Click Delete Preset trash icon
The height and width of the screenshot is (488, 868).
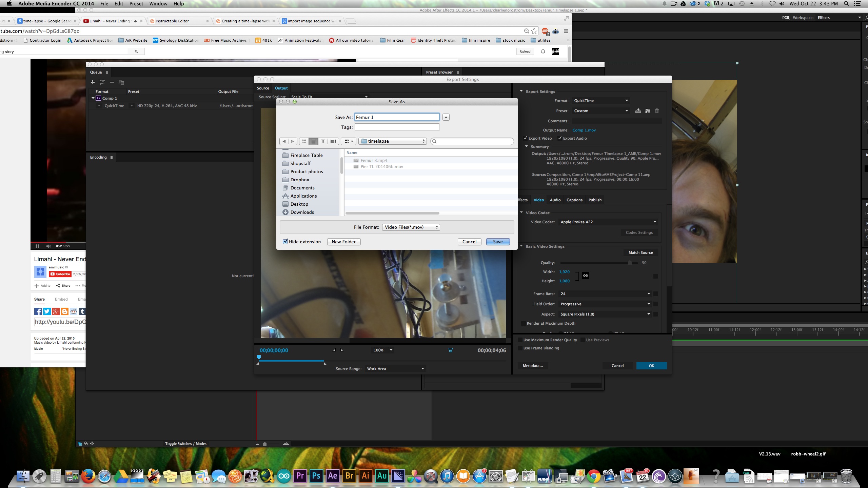(657, 111)
